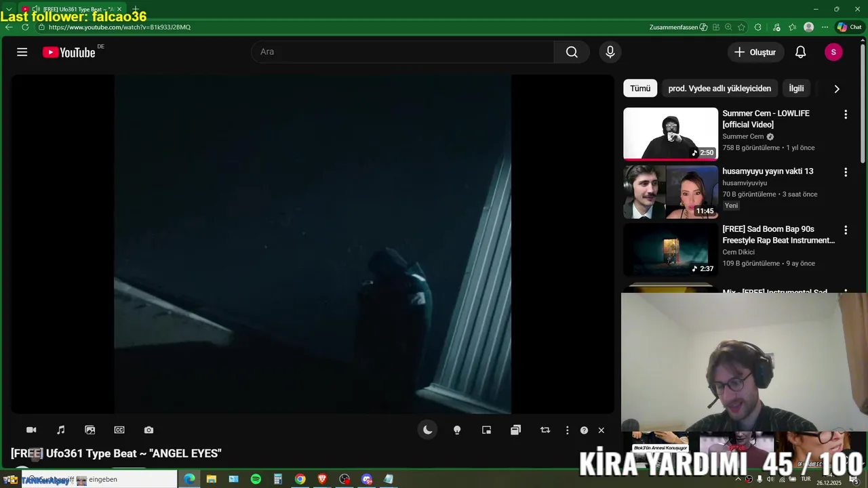The image size is (868, 488).
Task: Click the video camera extension icon below player
Action: click(x=31, y=430)
